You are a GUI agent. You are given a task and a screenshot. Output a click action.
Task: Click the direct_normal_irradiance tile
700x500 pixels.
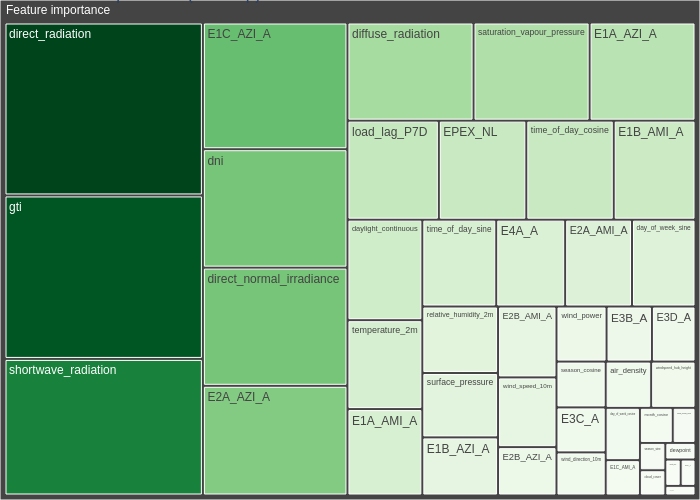click(x=275, y=327)
